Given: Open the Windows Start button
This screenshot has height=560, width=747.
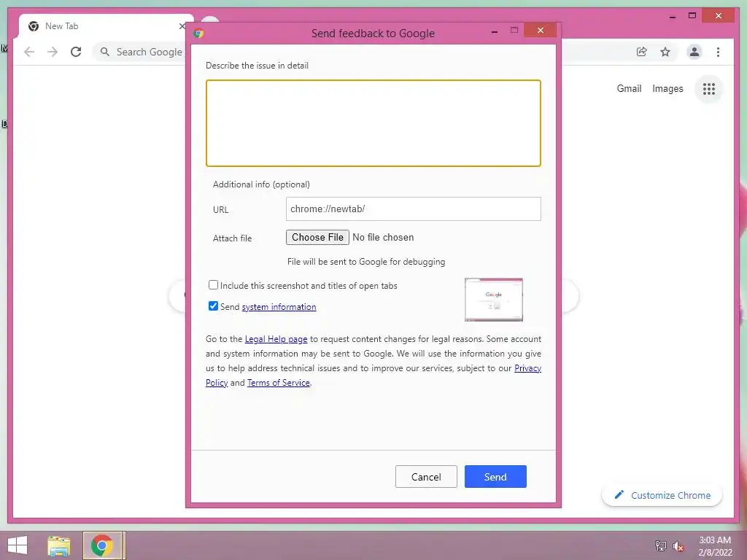Looking at the screenshot, I should [18, 545].
